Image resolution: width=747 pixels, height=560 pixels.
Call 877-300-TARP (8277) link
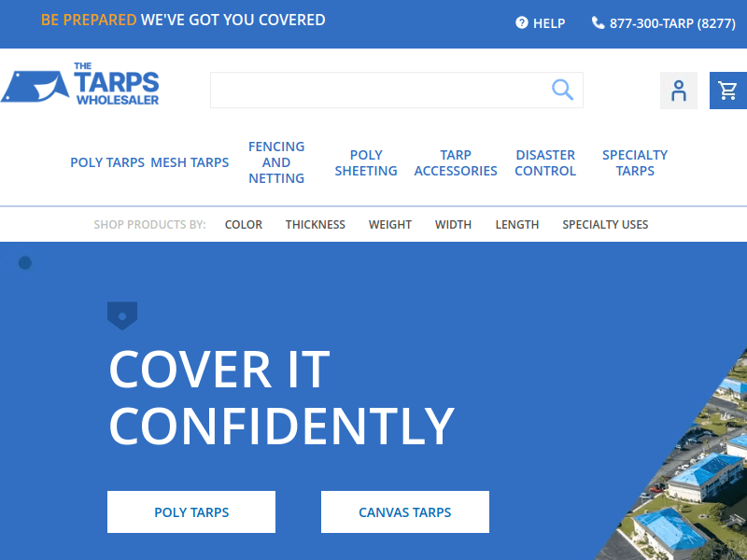tap(671, 23)
